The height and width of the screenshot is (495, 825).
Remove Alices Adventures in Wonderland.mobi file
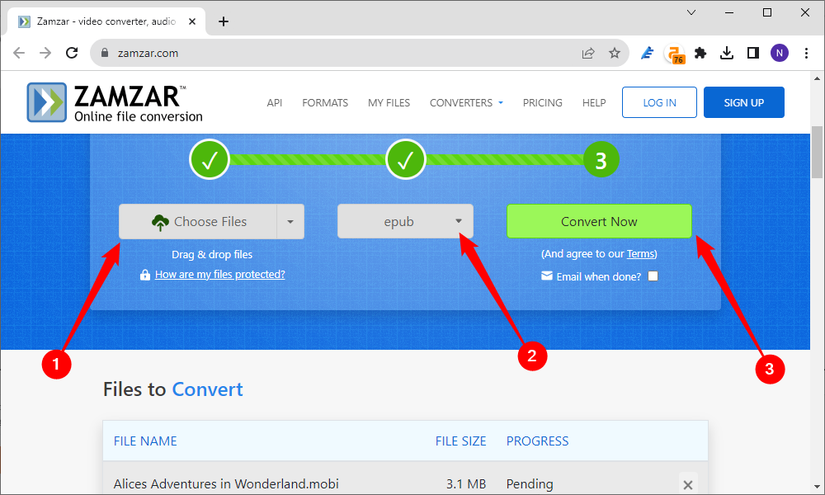coord(688,484)
